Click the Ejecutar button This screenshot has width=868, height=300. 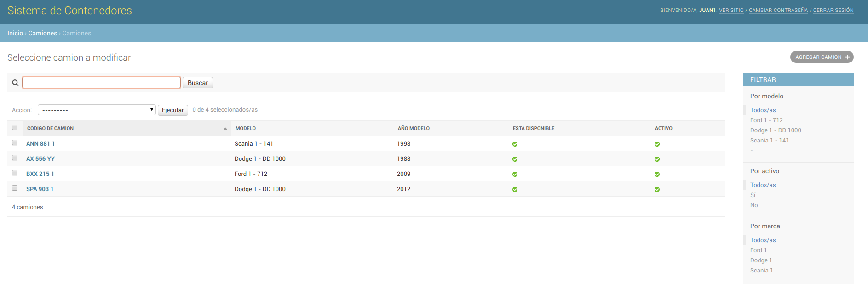pos(173,110)
